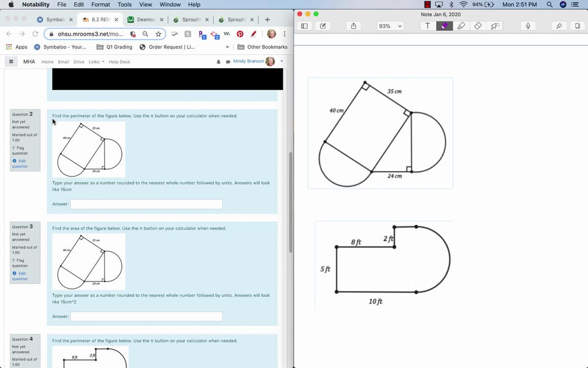
Task: Create a new note with compose icon
Action: point(323,26)
